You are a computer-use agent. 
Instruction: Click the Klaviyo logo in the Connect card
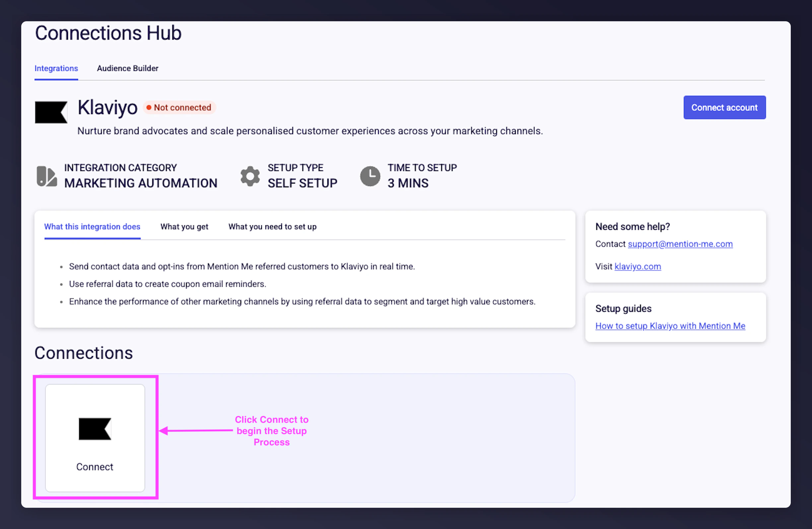pos(95,429)
